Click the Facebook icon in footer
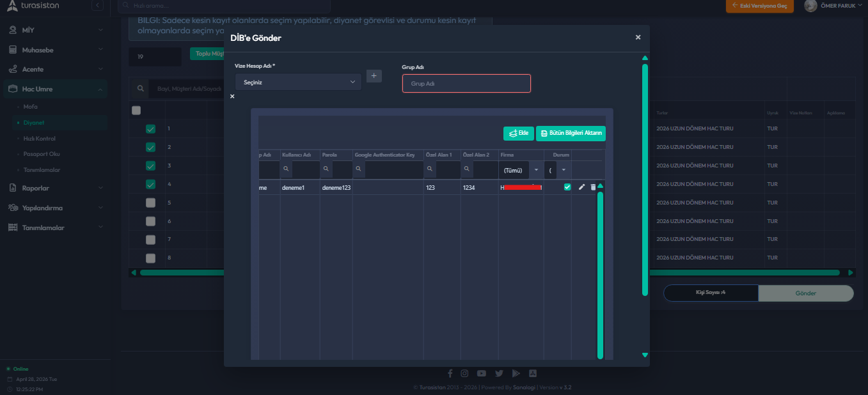Viewport: 868px width, 395px height. tap(450, 373)
